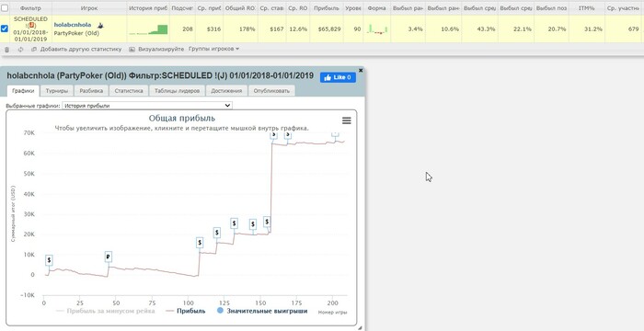This screenshot has height=331, width=644.
Task: Click the player badge icon beside holabcnhola
Action: 100,25
